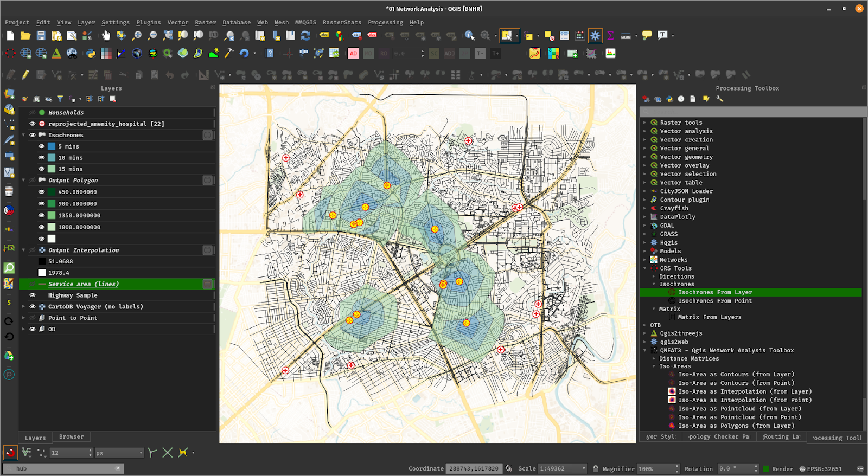Select the Pan Map hand tool
This screenshot has height=476, width=868.
(x=106, y=36)
